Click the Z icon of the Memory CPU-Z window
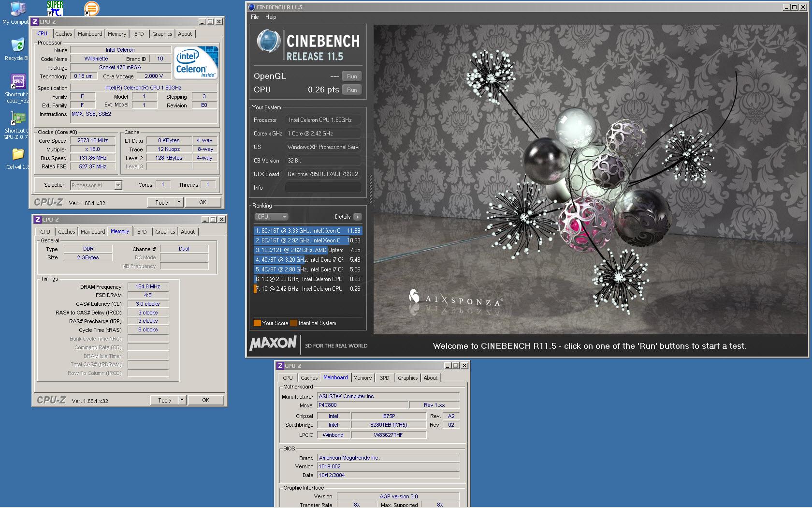812x508 pixels. click(x=38, y=220)
